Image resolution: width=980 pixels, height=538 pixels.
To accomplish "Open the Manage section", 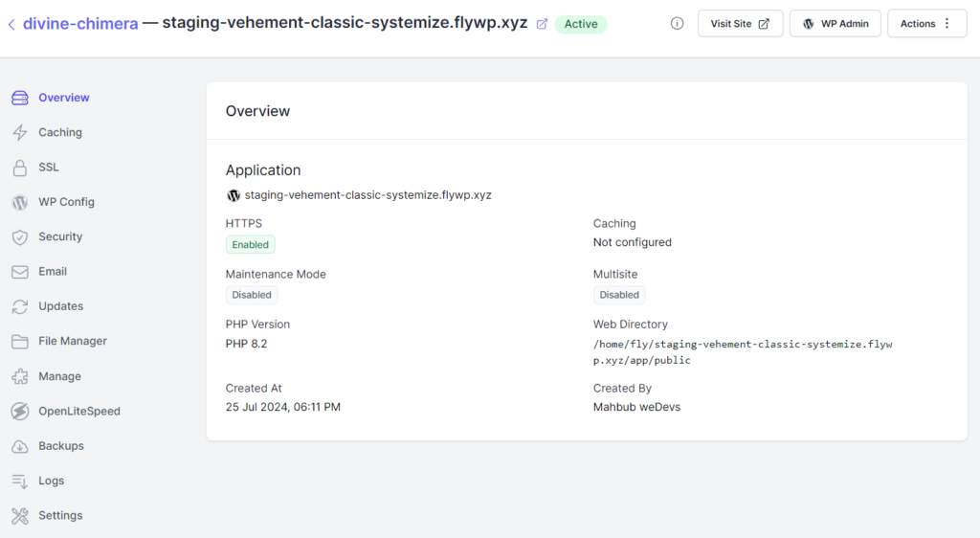I will coord(59,376).
